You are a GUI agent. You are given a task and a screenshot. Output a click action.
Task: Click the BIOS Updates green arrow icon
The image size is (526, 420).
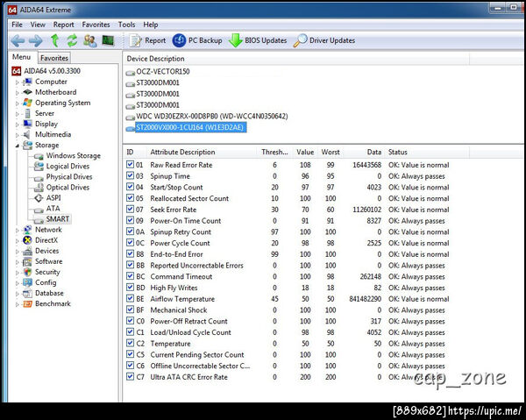(236, 40)
